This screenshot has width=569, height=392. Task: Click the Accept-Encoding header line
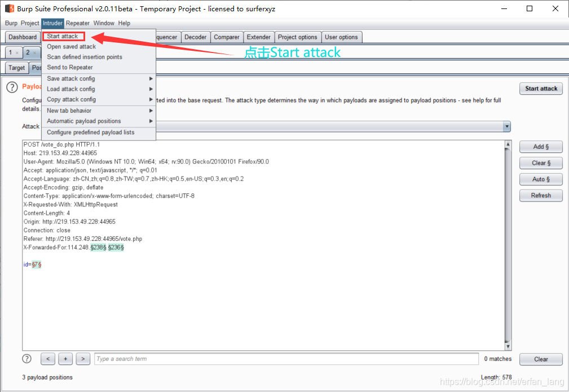pyautogui.click(x=64, y=188)
